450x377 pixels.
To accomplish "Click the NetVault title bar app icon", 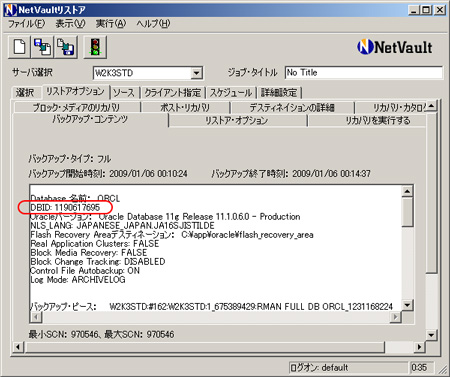I will coord(11,10).
